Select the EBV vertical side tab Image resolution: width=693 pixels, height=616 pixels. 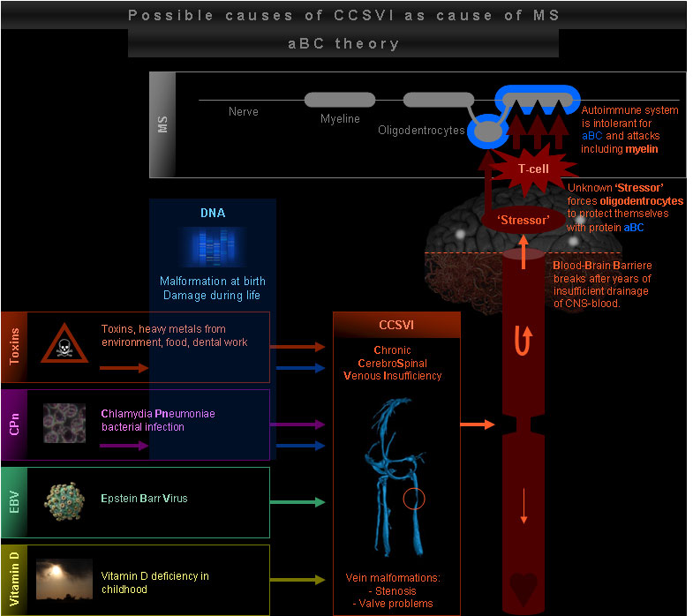tap(13, 502)
